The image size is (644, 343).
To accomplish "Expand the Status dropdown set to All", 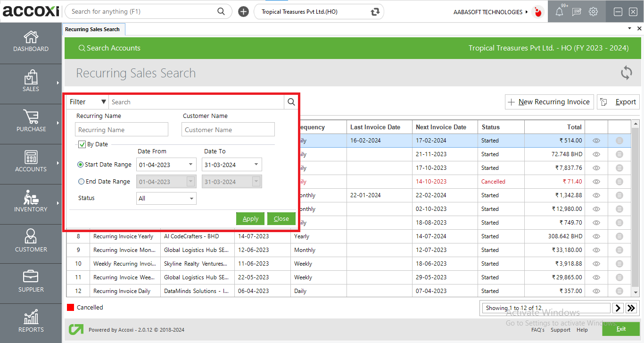I will tap(191, 199).
